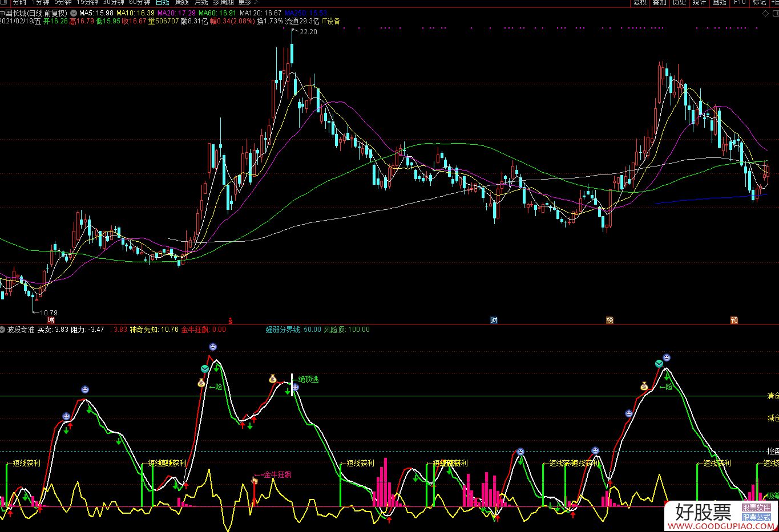
Task: Select the 1分钟 period tab
Action: pos(41,2)
